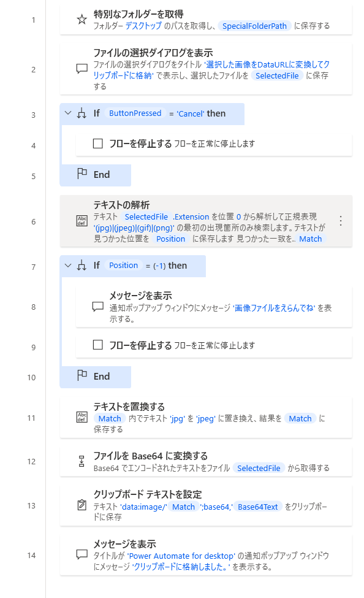The height and width of the screenshot is (598, 364).
Task: Click the Abc def icon of テキストを置換する action
Action: (82, 417)
